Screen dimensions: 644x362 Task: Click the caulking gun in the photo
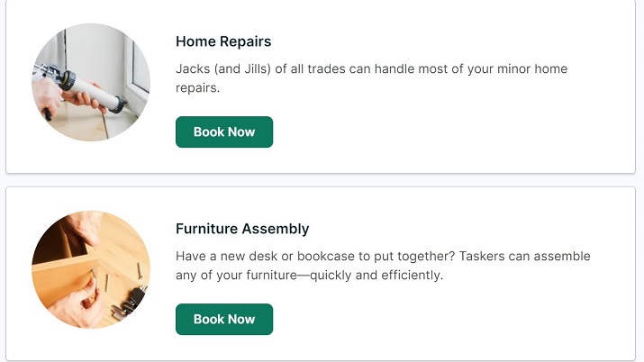tap(88, 89)
